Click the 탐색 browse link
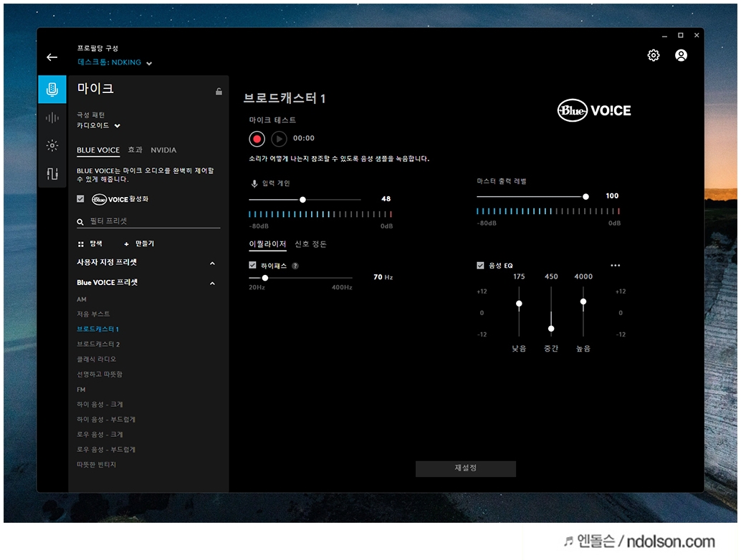Viewport: 741px width, 560px height. pos(96,243)
